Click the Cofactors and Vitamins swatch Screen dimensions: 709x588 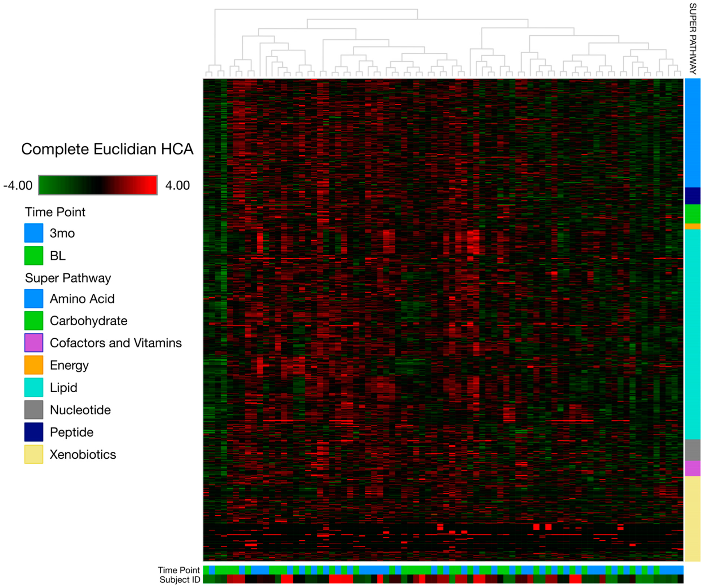tap(33, 342)
